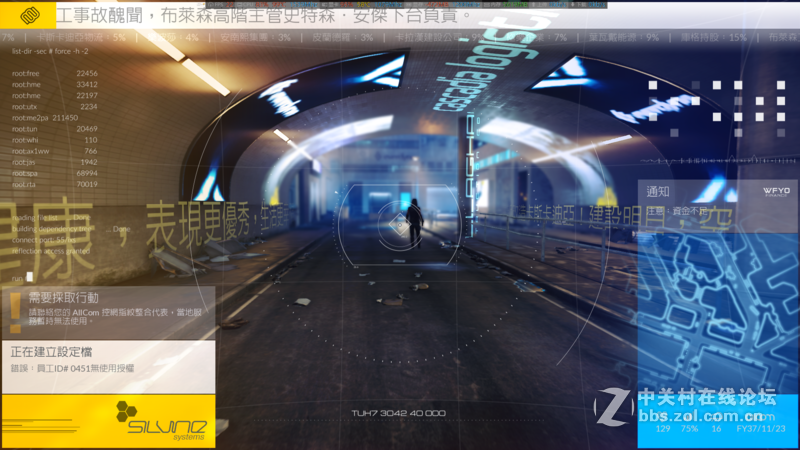Click the yellow logo icon beside the headline

click(x=30, y=16)
